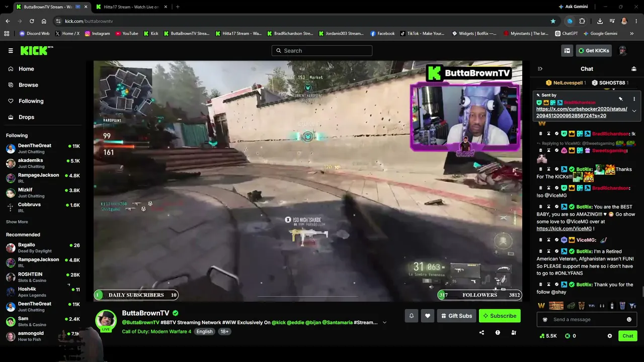The height and width of the screenshot is (362, 644).
Task: Click the Get KICKs button
Action: click(594, 50)
